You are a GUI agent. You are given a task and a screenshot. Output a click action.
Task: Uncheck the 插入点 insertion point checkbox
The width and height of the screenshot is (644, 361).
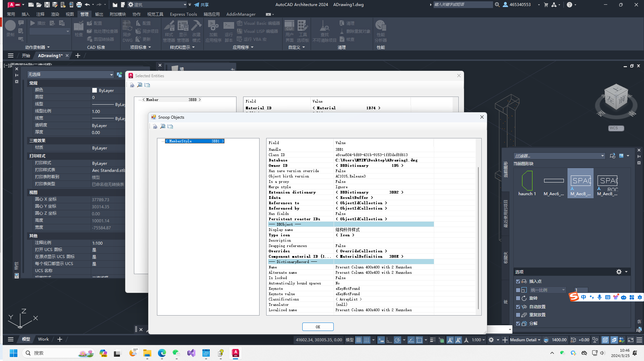[x=518, y=281]
